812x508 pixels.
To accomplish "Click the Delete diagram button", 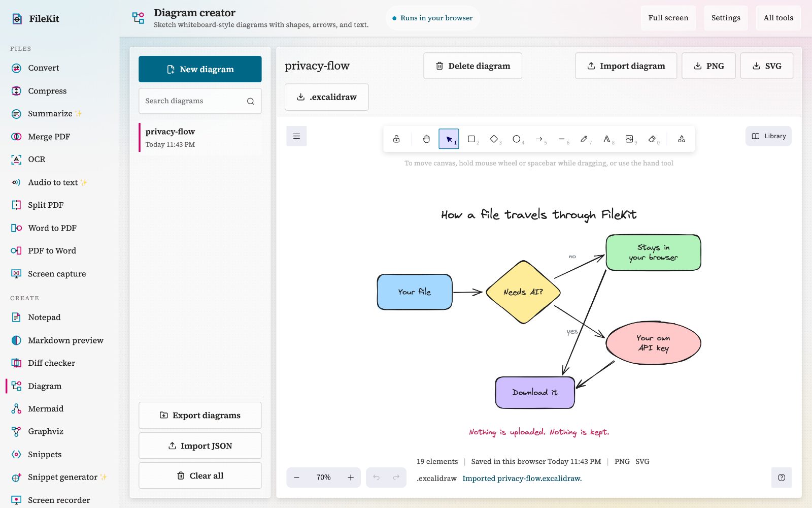I will (472, 66).
